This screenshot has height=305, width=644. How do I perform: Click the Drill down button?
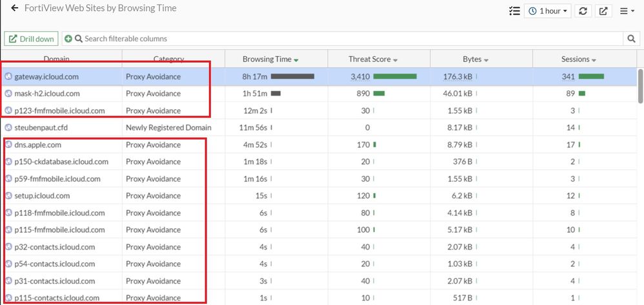(31, 39)
